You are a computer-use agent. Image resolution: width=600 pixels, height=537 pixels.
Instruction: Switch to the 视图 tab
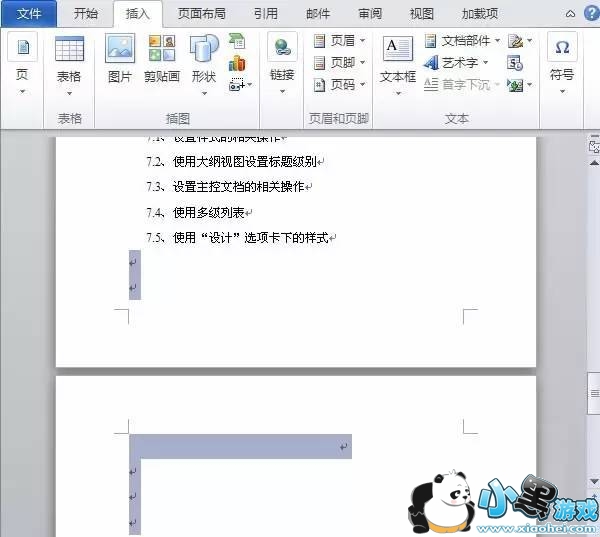(x=422, y=14)
